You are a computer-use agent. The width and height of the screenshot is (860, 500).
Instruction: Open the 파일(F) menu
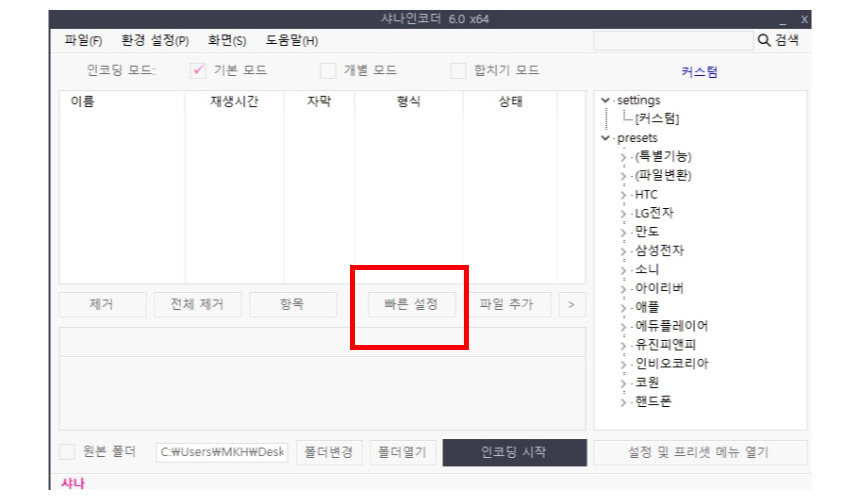click(83, 41)
